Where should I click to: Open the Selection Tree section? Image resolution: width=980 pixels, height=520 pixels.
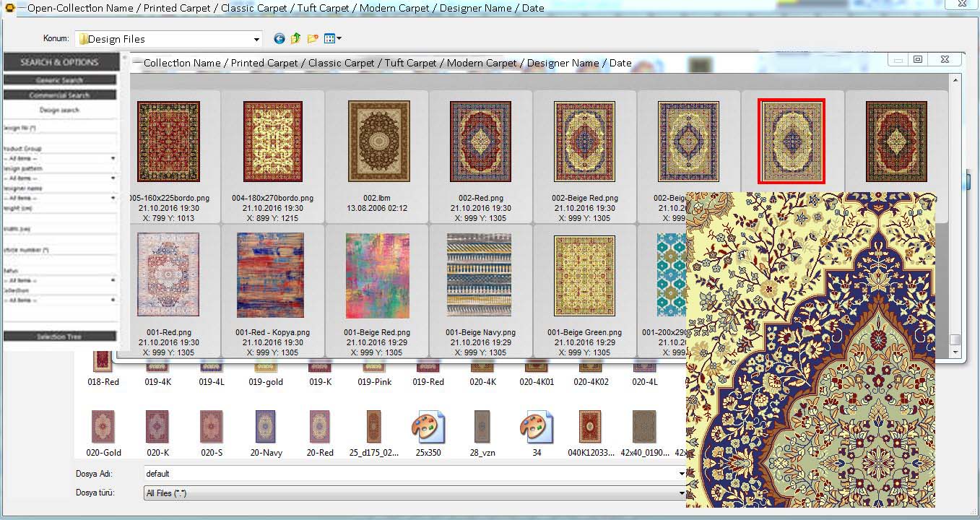coord(60,337)
